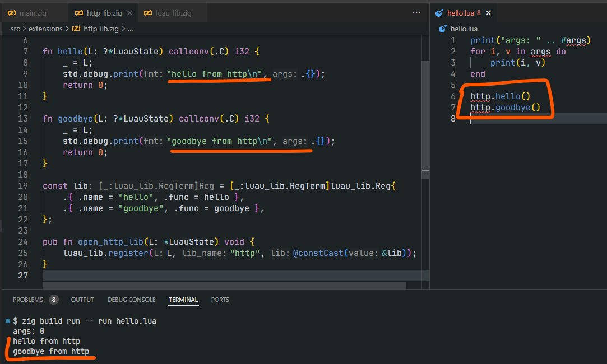
Task: Click http.hello() in hello.lua
Action: tap(500, 96)
